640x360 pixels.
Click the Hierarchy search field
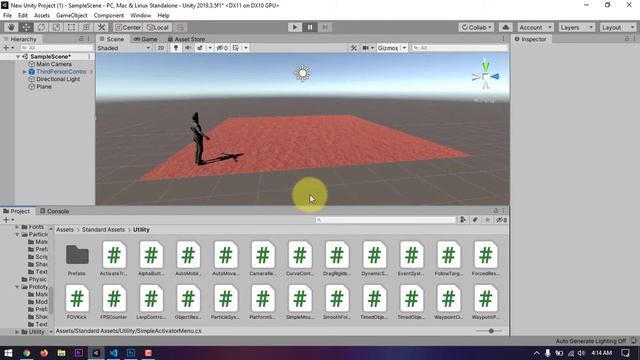click(x=56, y=48)
